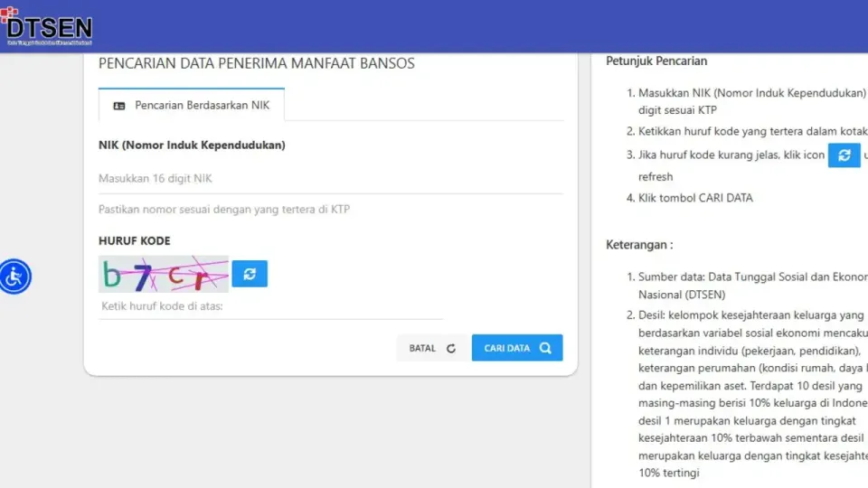
Task: Click the DTSEN logo
Action: click(x=46, y=26)
